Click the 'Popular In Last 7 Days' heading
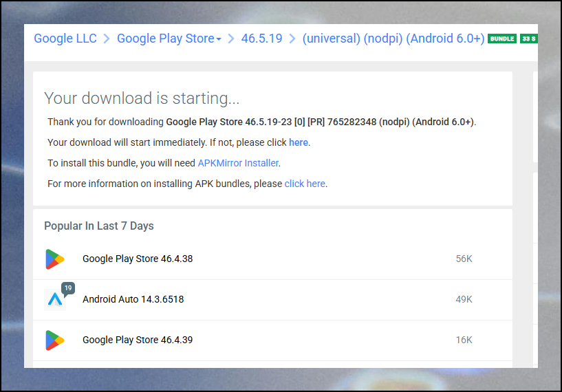Screen dimensions: 562x392 click(x=99, y=226)
